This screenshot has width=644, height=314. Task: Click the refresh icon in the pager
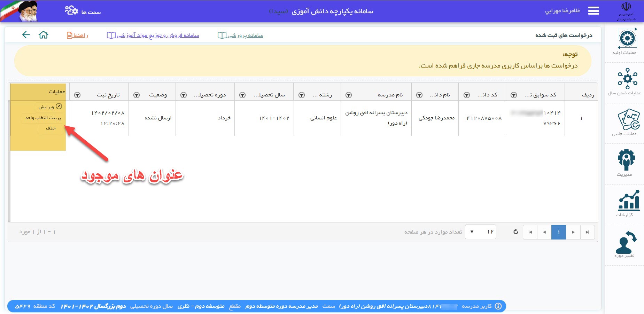pos(515,232)
